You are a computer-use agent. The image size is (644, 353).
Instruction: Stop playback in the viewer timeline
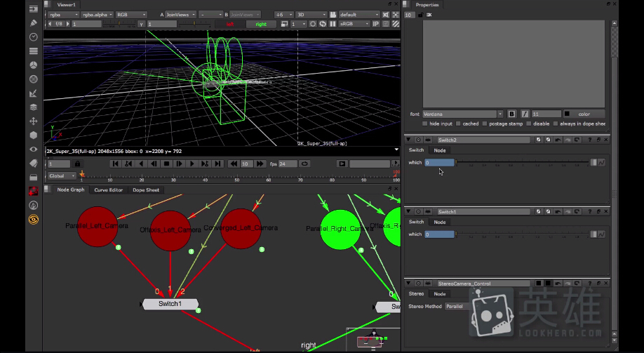coord(166,164)
